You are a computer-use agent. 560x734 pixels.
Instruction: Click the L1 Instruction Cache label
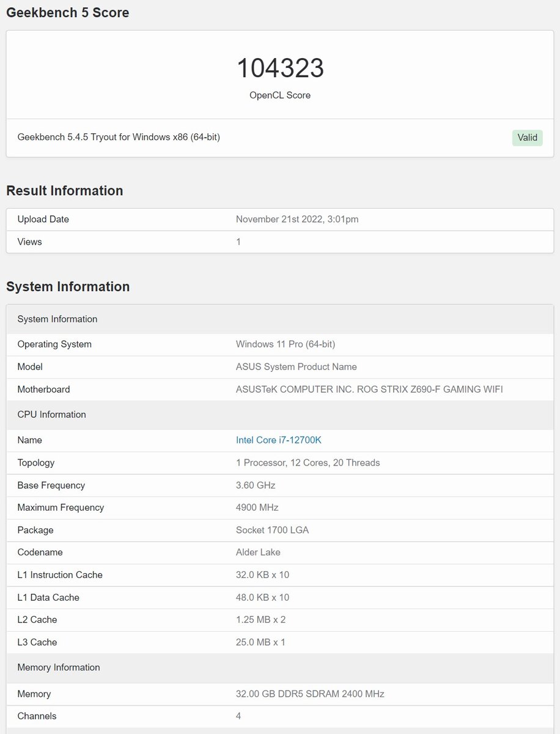[x=60, y=575]
